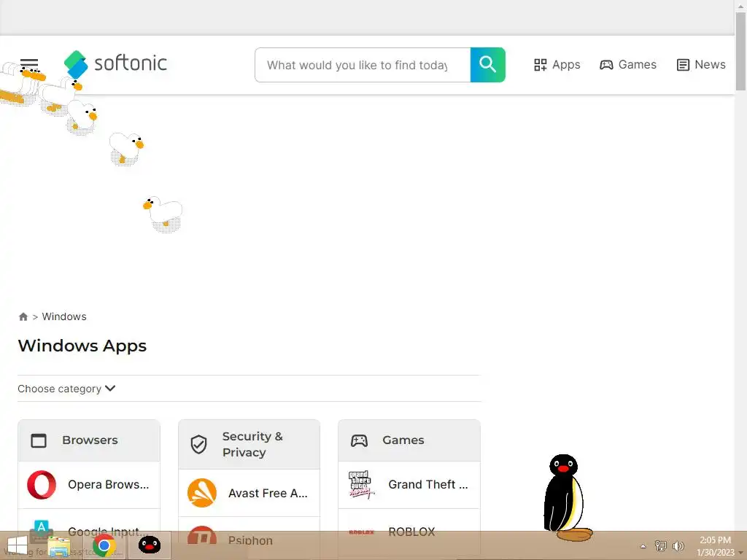Click the gamepad icon in header
The width and height of the screenshot is (747, 560).
point(606,65)
